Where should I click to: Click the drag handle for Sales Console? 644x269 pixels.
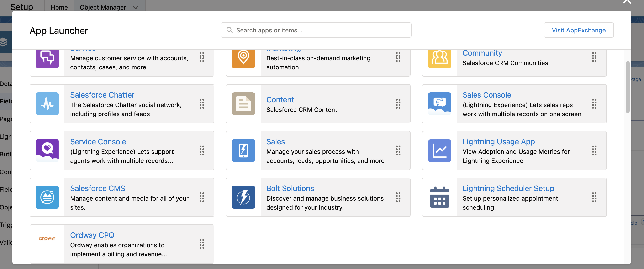(x=594, y=104)
